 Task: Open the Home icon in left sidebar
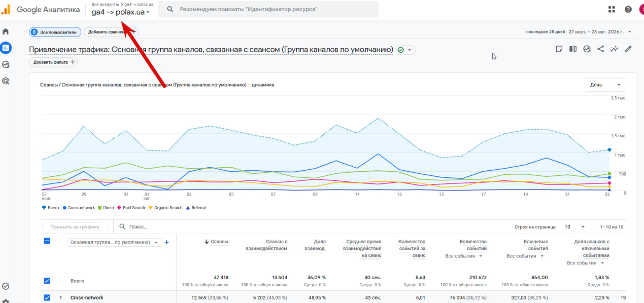6,31
